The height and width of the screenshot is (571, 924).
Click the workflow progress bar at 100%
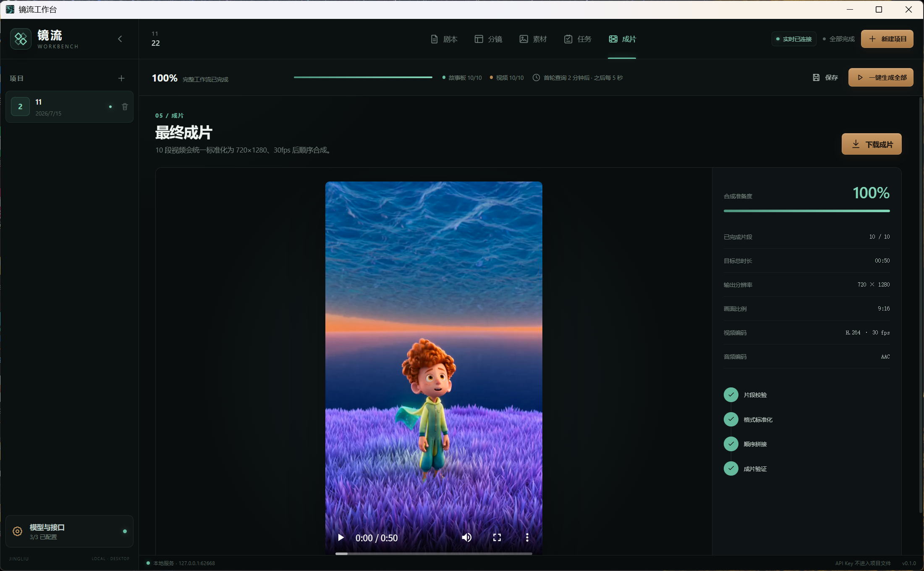click(x=363, y=77)
